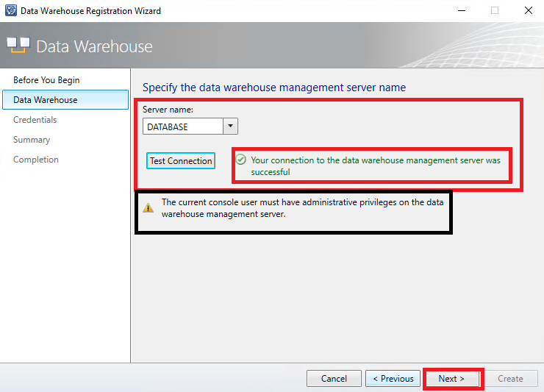Jump to the Credentials step
The image size is (544, 392).
click(x=35, y=120)
